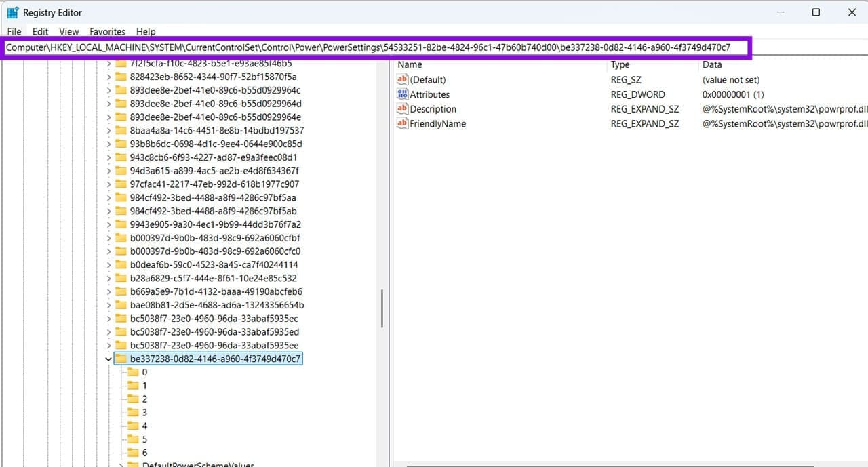Click folder icon of subkey 5
868x467 pixels.
click(133, 439)
